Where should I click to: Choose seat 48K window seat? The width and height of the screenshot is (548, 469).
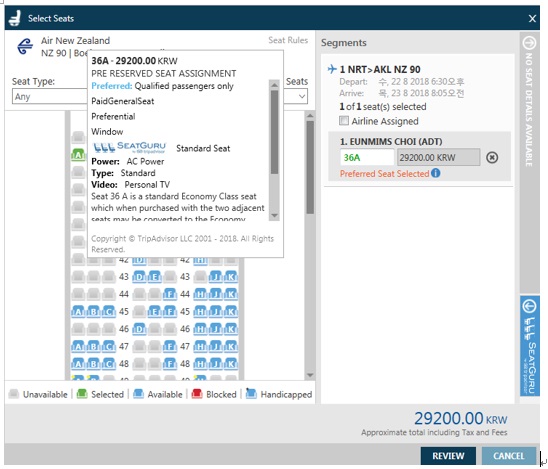pyautogui.click(x=231, y=364)
